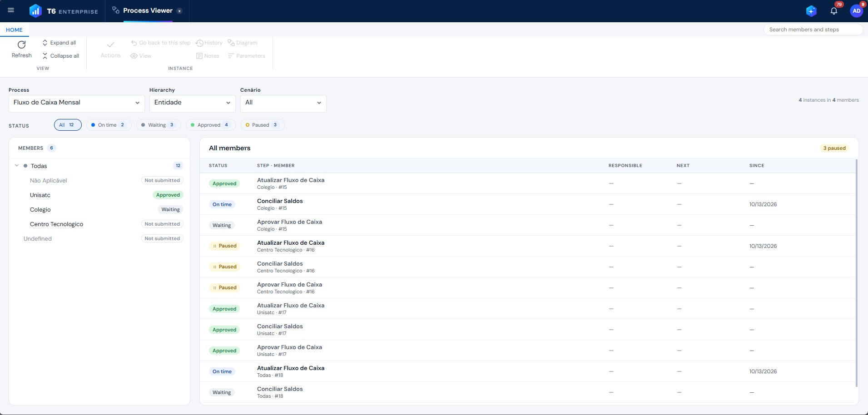Select the All 12 status filter

point(68,125)
